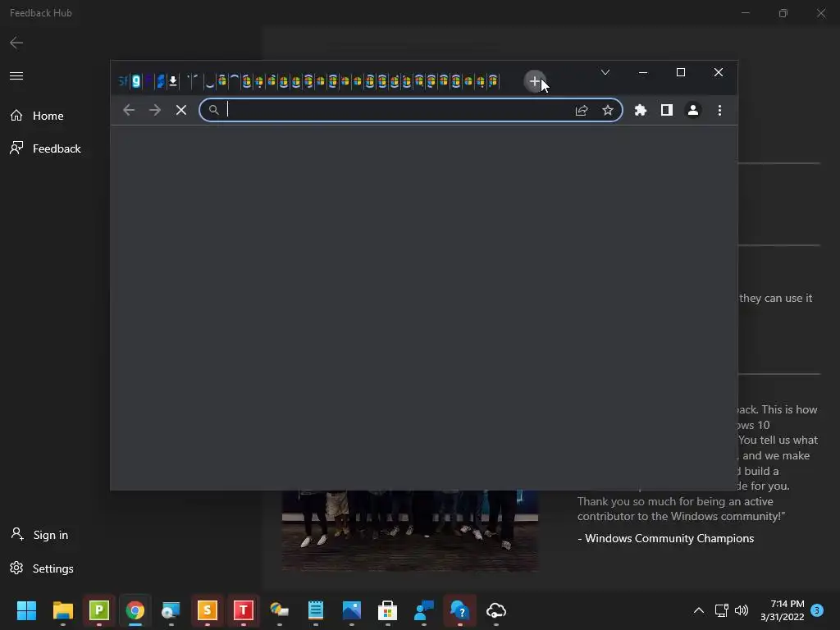Close the Chrome window
Image resolution: width=840 pixels, height=630 pixels.
pyautogui.click(x=719, y=72)
